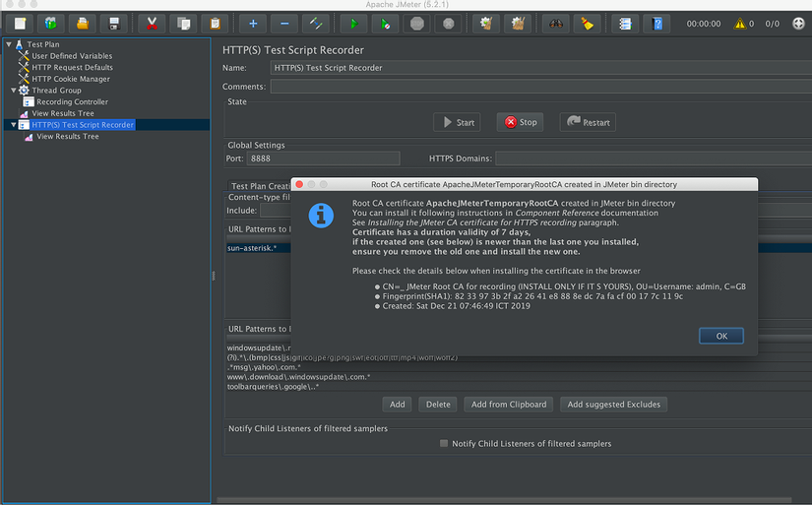This screenshot has width=812, height=505.
Task: Click the remote engines globe icon
Action: coord(798,24)
